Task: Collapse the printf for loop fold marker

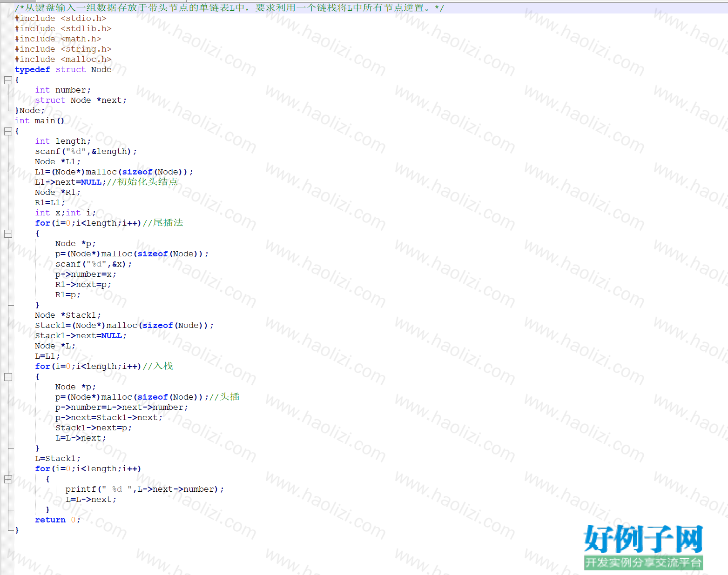Action: [8, 479]
